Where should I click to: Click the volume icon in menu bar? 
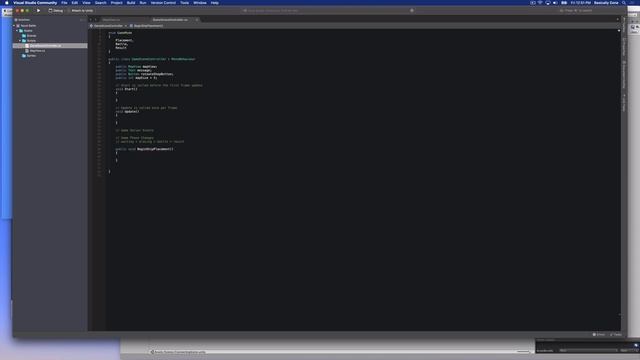555,2
